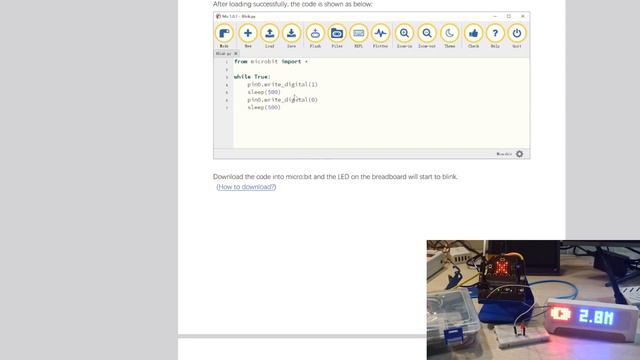Image resolution: width=640 pixels, height=360 pixels.
Task: Click the Quit power icon
Action: (517, 33)
